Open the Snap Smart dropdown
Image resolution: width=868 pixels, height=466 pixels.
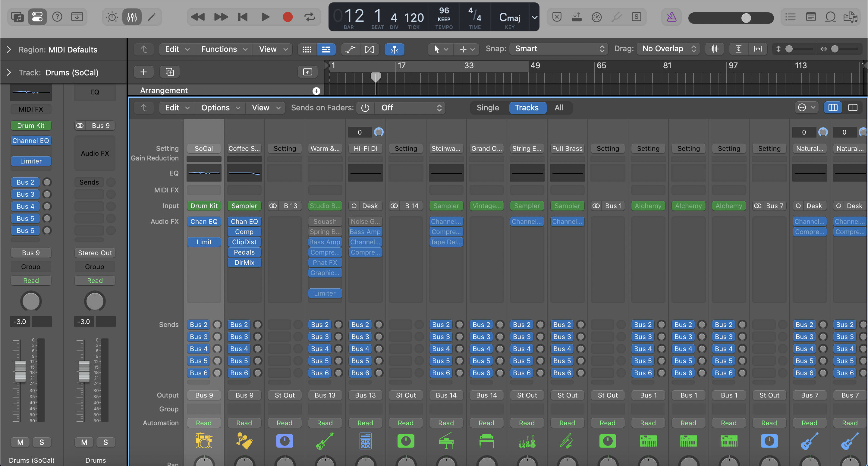click(559, 49)
